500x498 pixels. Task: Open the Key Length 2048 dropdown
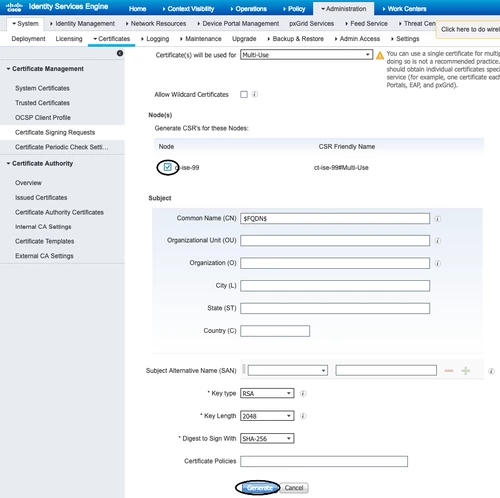coord(267,416)
